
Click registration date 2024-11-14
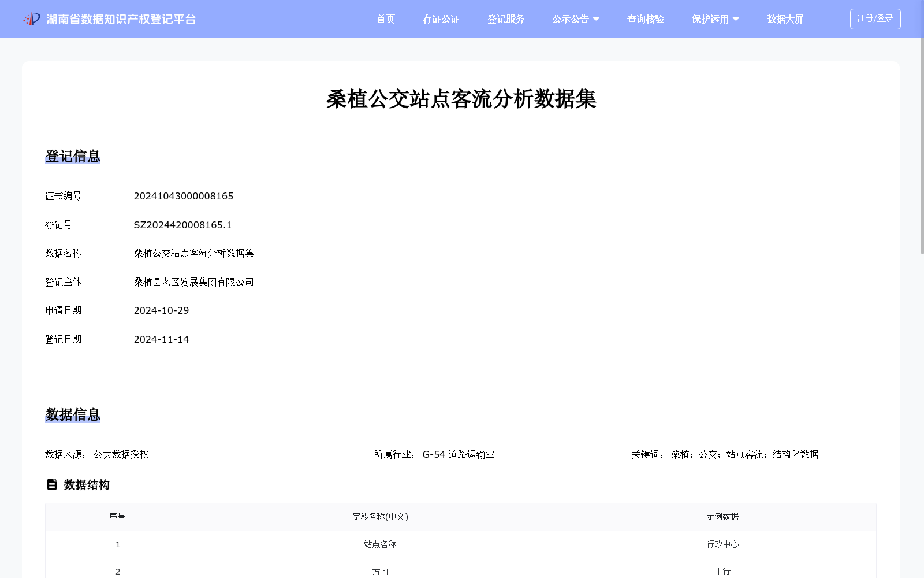[161, 339]
